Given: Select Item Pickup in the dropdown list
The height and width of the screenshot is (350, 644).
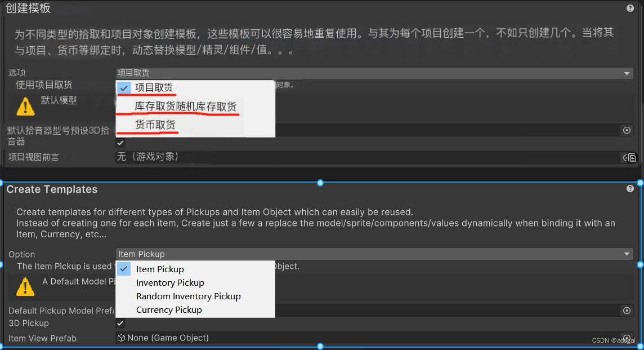Looking at the screenshot, I should coord(195,269).
